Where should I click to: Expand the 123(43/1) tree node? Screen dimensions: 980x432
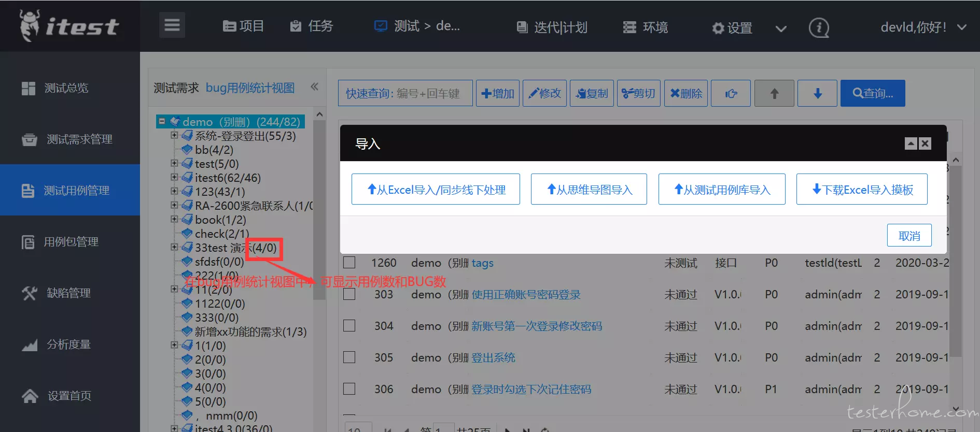(174, 191)
